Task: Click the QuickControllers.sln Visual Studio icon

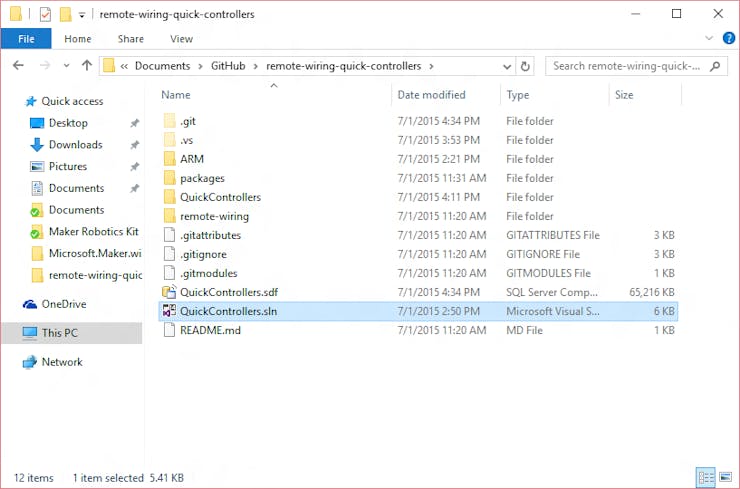Action: point(169,311)
